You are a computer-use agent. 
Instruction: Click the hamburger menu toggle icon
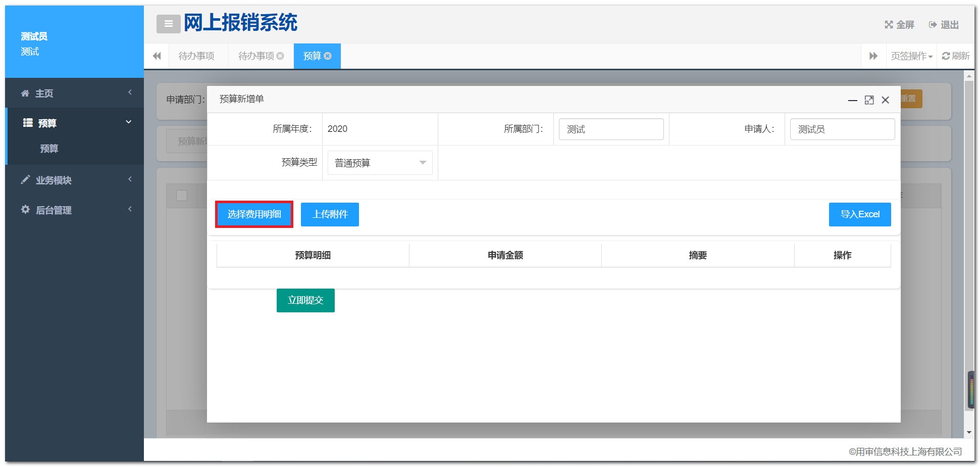(168, 24)
